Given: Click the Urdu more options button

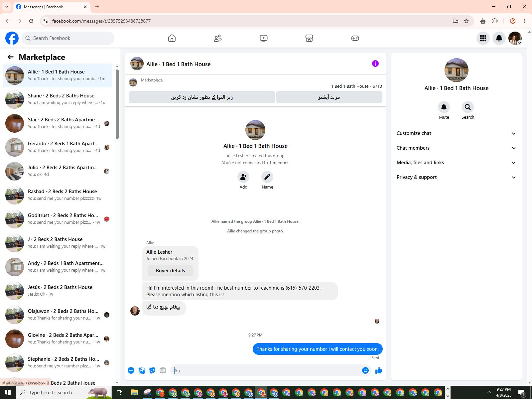Looking at the screenshot, I should point(329,97).
